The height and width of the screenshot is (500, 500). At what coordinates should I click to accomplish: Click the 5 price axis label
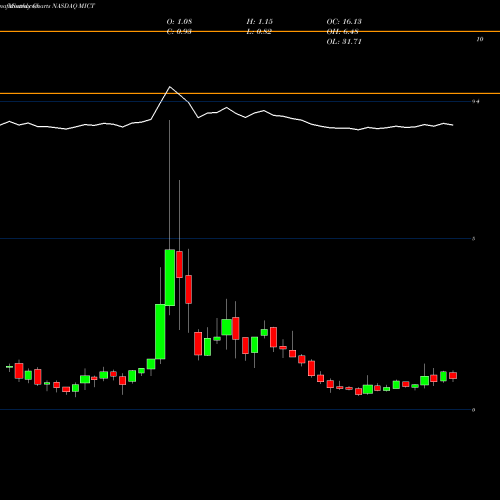tap(474, 239)
